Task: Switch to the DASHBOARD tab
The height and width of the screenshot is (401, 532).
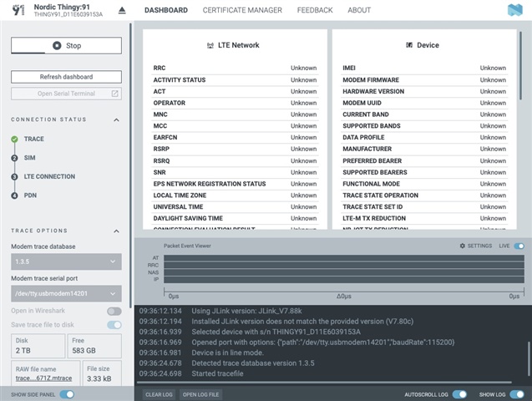Action: pos(166,10)
